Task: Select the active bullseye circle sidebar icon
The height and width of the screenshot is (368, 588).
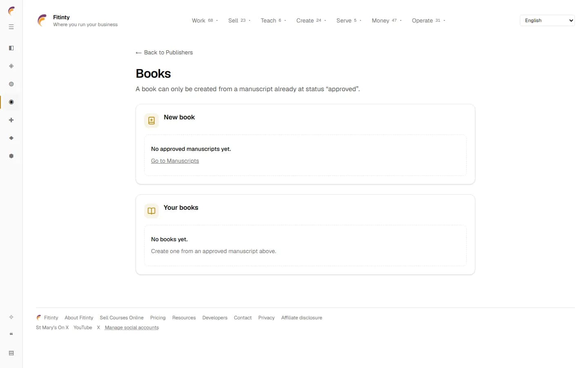Action: [x=11, y=102]
